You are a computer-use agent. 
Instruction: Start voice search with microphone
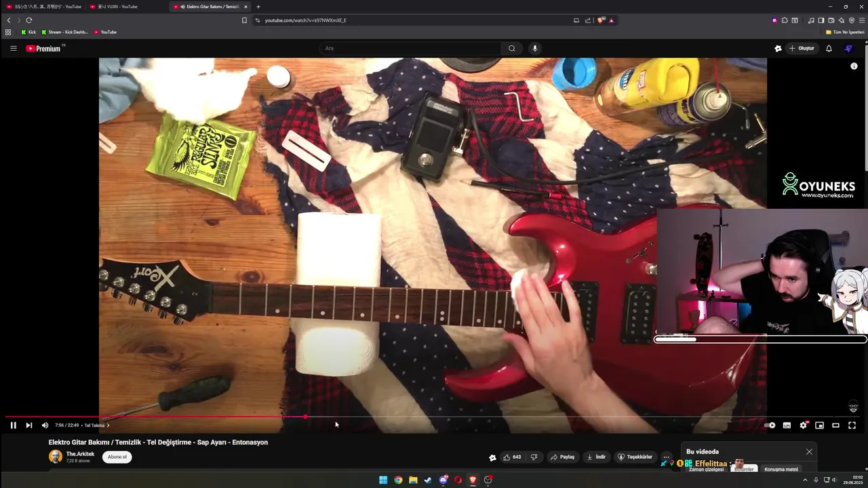coord(534,48)
